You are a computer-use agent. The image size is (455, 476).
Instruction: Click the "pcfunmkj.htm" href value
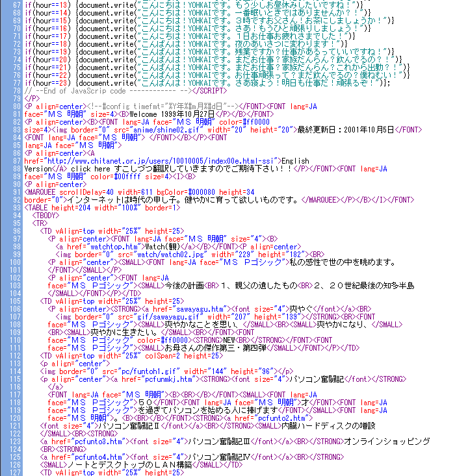tap(168, 379)
